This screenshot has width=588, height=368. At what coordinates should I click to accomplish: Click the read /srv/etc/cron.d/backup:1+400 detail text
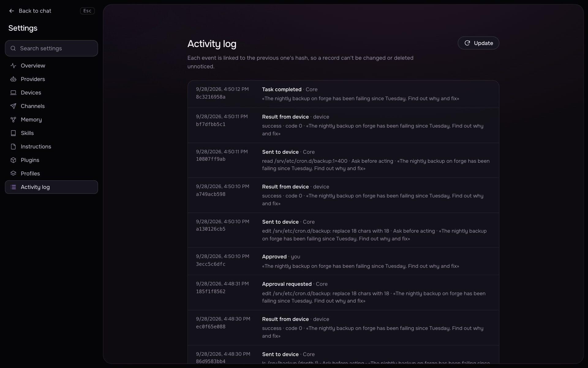coord(305,161)
